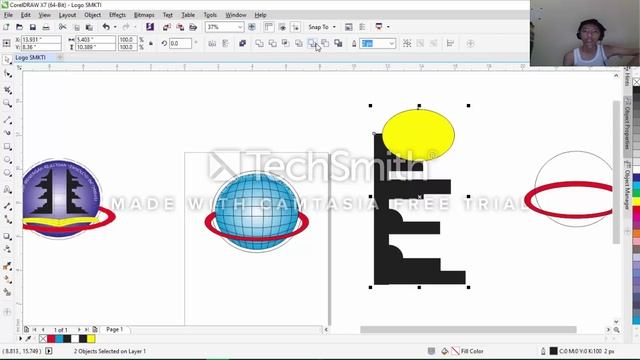The image size is (640, 360).
Task: Toggle the lock ratio padlock
Action: click(151, 43)
